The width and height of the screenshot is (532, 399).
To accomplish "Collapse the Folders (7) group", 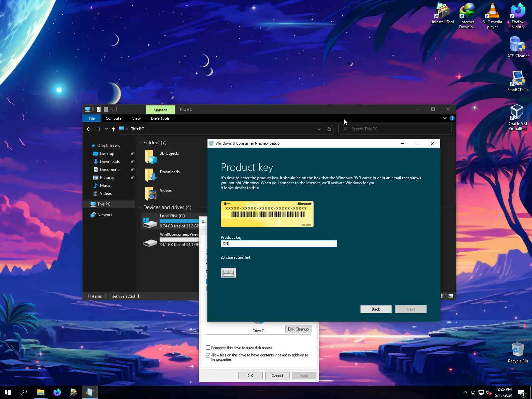I will (x=140, y=143).
